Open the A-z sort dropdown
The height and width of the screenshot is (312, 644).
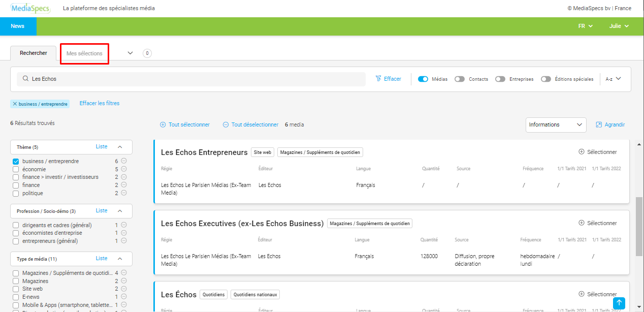(x=614, y=79)
